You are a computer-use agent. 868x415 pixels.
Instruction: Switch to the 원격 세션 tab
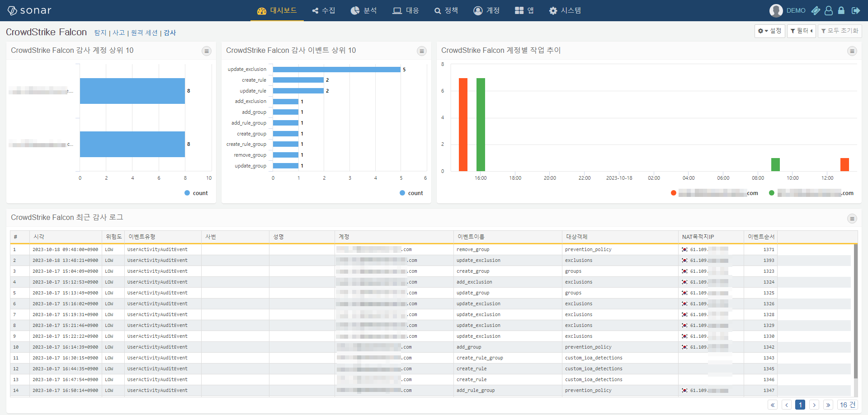[144, 33]
